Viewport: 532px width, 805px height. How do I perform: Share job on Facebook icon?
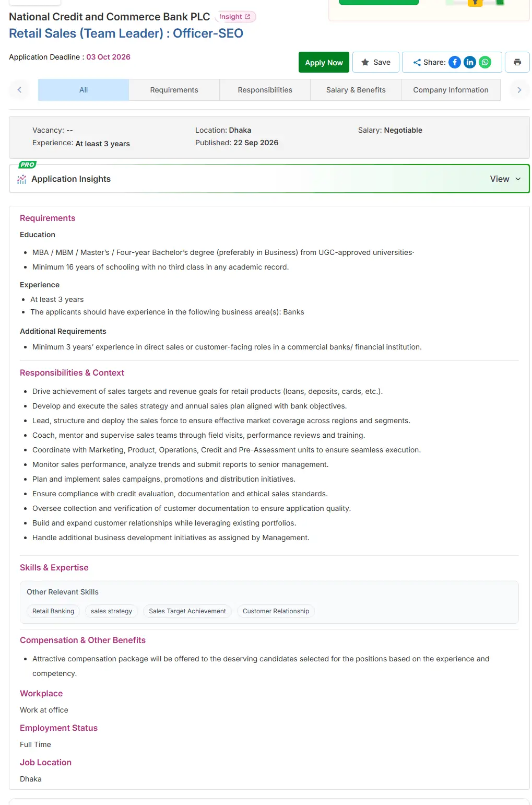click(x=455, y=62)
